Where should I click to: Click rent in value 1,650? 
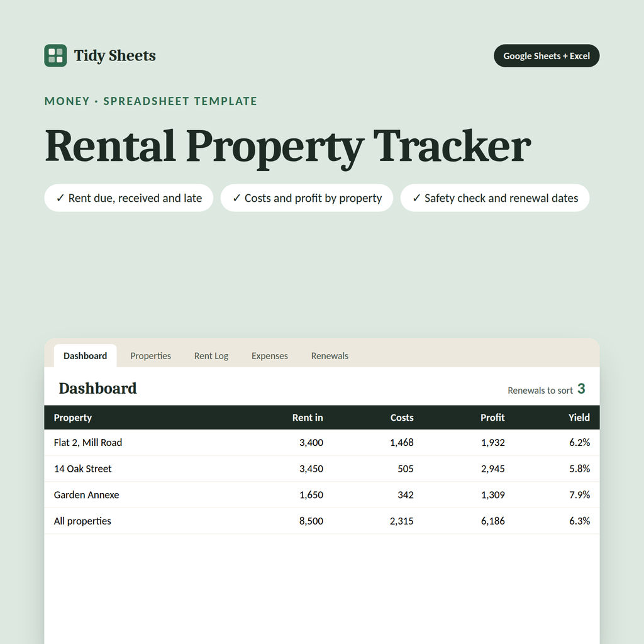coord(311,495)
